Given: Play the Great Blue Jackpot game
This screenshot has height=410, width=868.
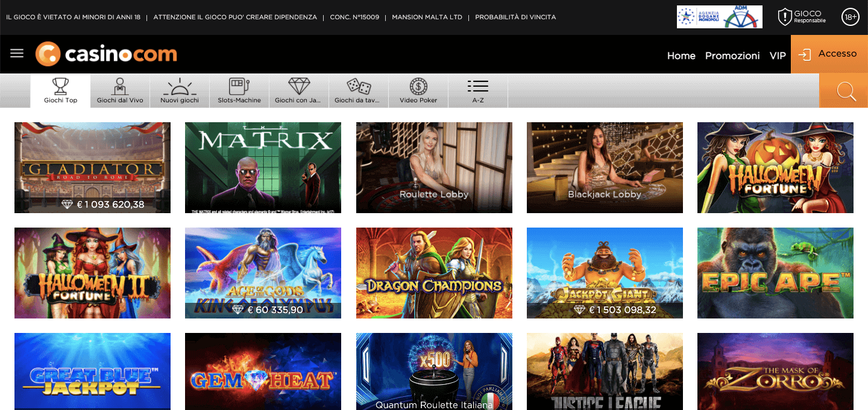Looking at the screenshot, I should (x=92, y=371).
